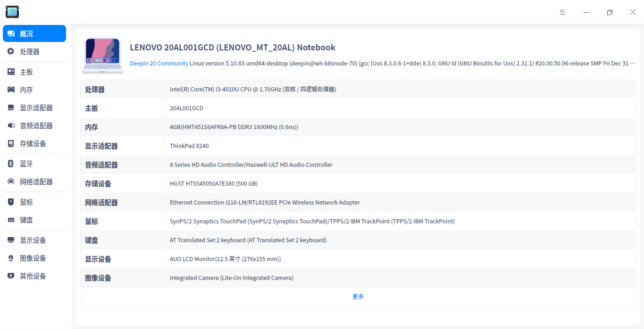The height and width of the screenshot is (329, 644).
Task: Open the 显示适配器 label in sidebar
Action: [x=36, y=108]
